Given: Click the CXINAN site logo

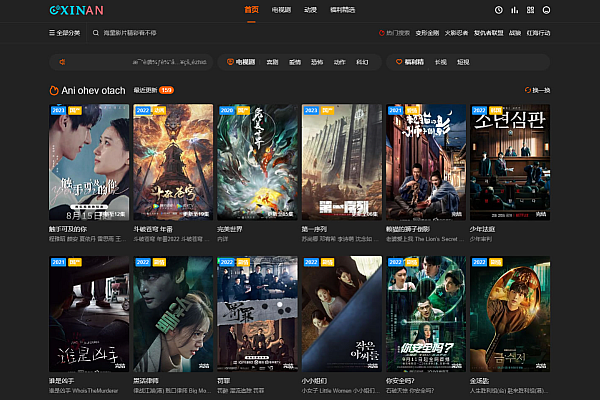Looking at the screenshot, I should click(77, 10).
